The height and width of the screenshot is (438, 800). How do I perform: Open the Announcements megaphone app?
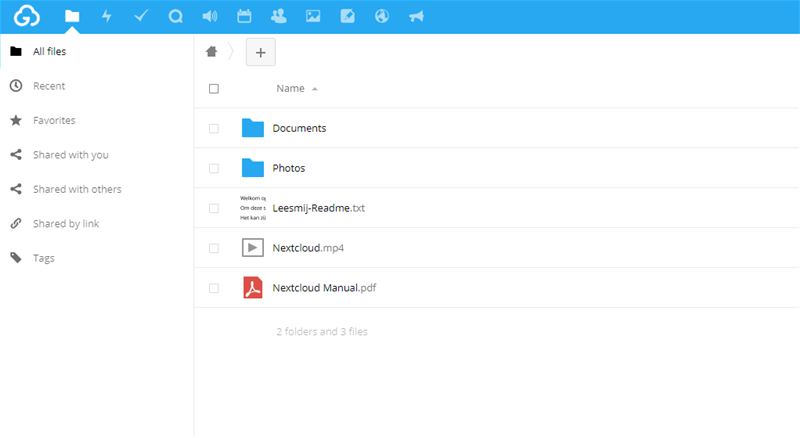[x=416, y=16]
